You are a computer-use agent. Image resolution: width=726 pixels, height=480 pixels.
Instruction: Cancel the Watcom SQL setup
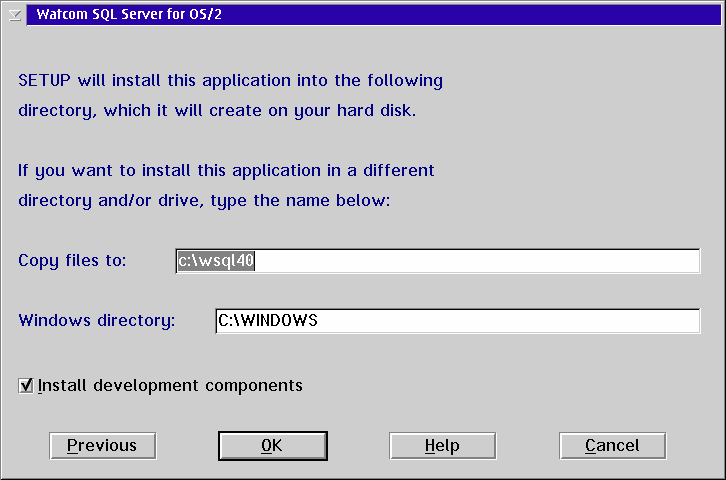[x=613, y=446]
